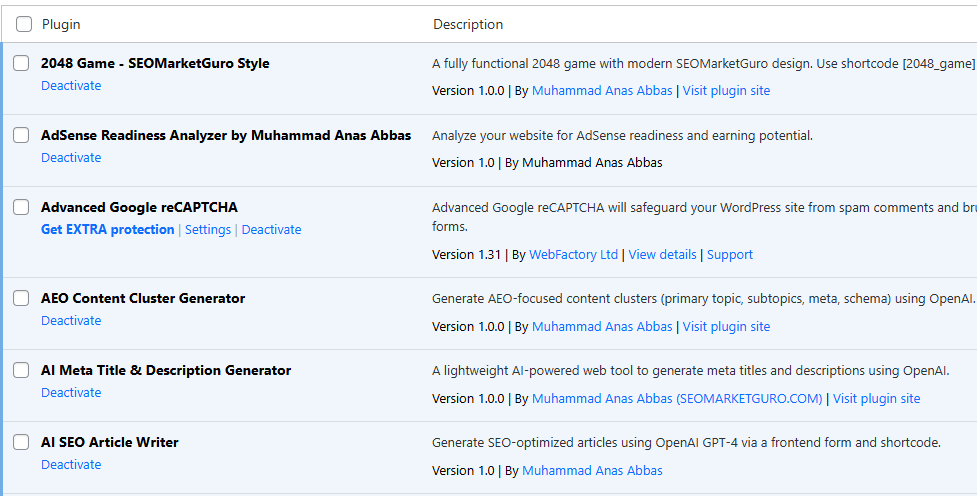Screen dimensions: 977x496
Task: View details for Advanced Google reCAPTCHA
Action: coord(662,255)
